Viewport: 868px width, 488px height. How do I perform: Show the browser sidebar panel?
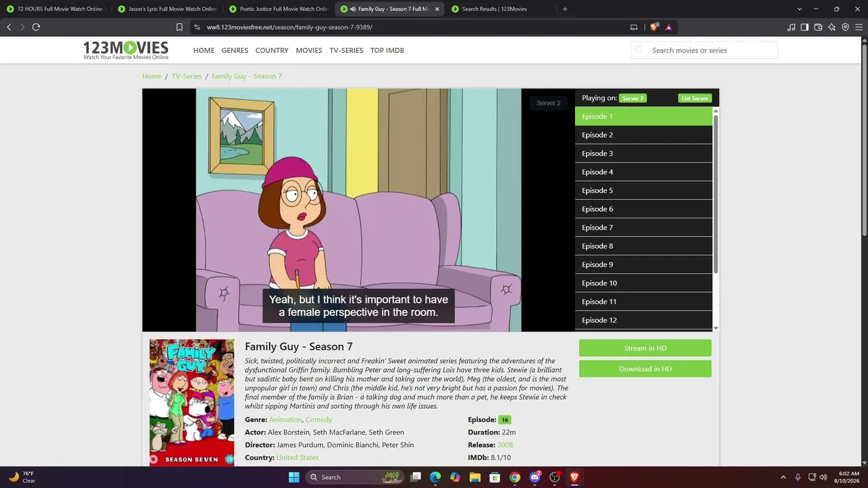804,27
